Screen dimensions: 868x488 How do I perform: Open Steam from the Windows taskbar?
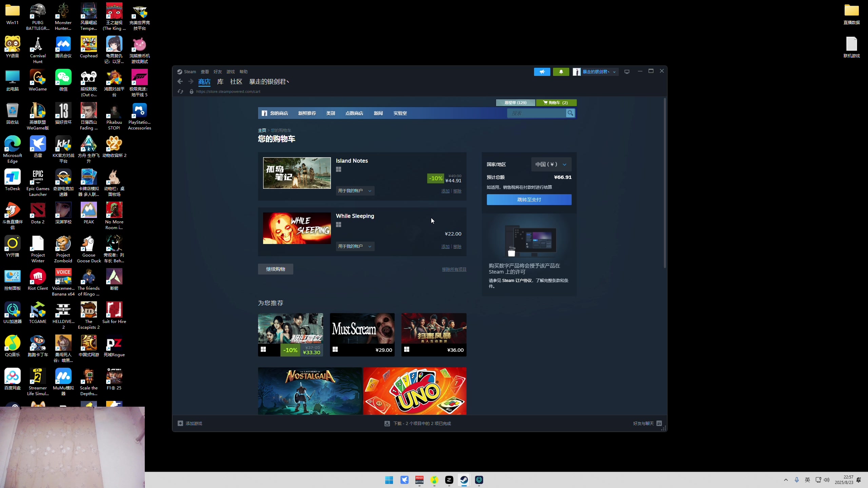tap(464, 480)
